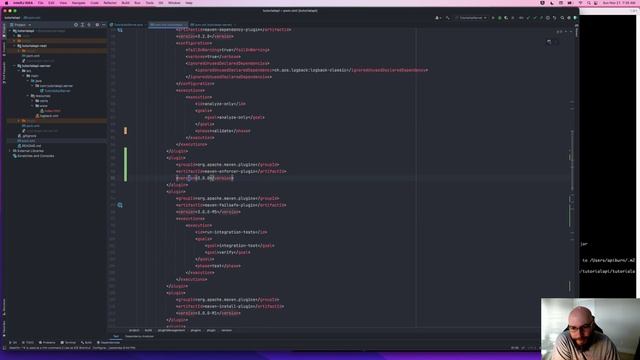Open the Terminal tool window tab
The image size is (640, 360).
[x=68, y=342]
